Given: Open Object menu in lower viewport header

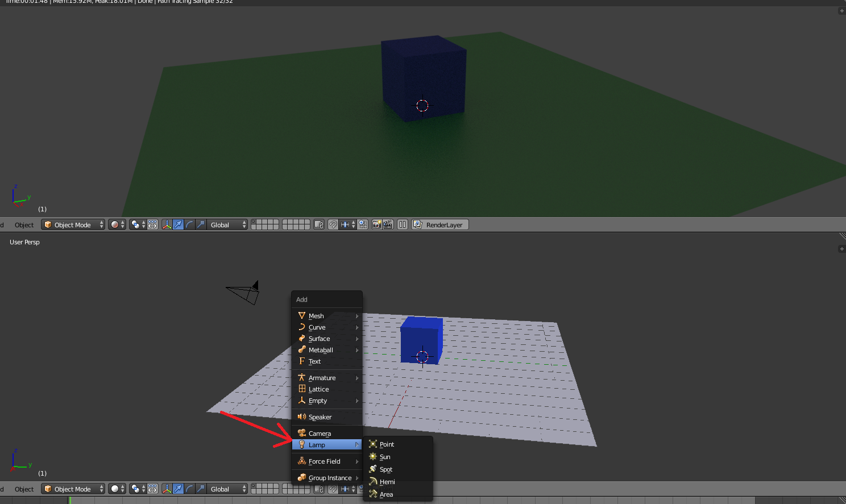Looking at the screenshot, I should point(24,489).
